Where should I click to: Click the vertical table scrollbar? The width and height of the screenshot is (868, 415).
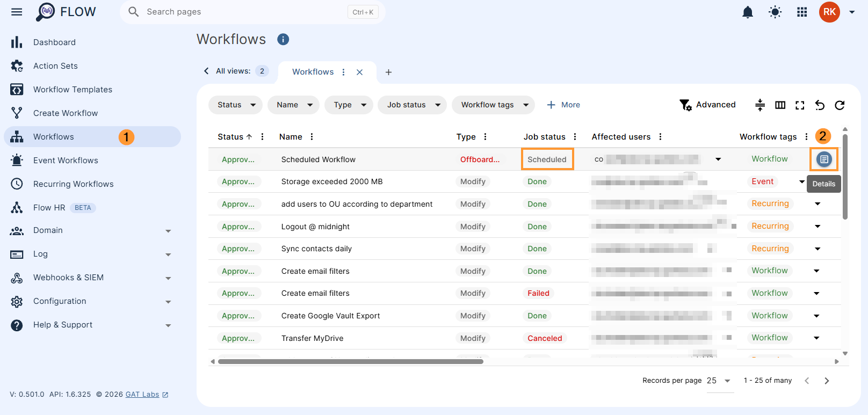click(845, 177)
